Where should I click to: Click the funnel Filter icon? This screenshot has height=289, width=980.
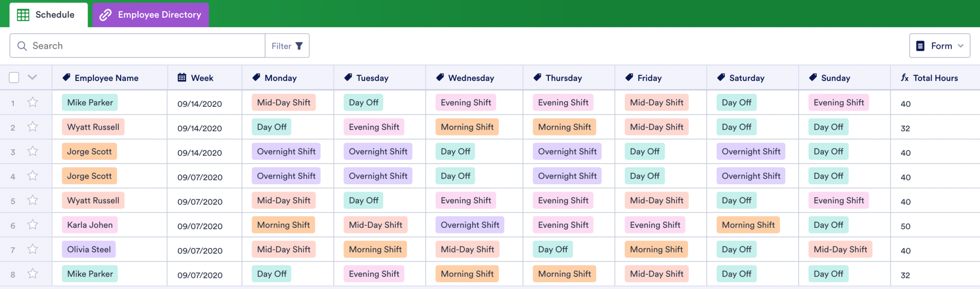coord(299,46)
